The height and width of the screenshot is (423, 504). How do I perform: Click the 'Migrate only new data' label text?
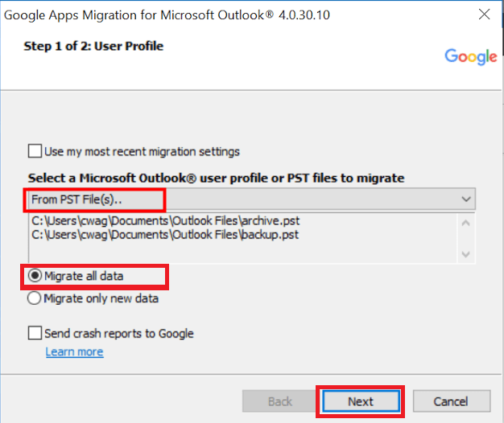click(101, 298)
